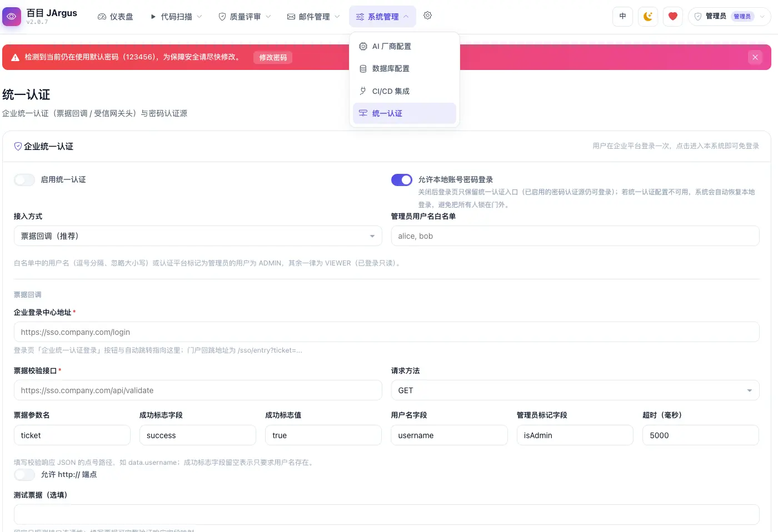Click the shield icon beside 管理员
Screen dimensions: 778x532
[x=698, y=17]
